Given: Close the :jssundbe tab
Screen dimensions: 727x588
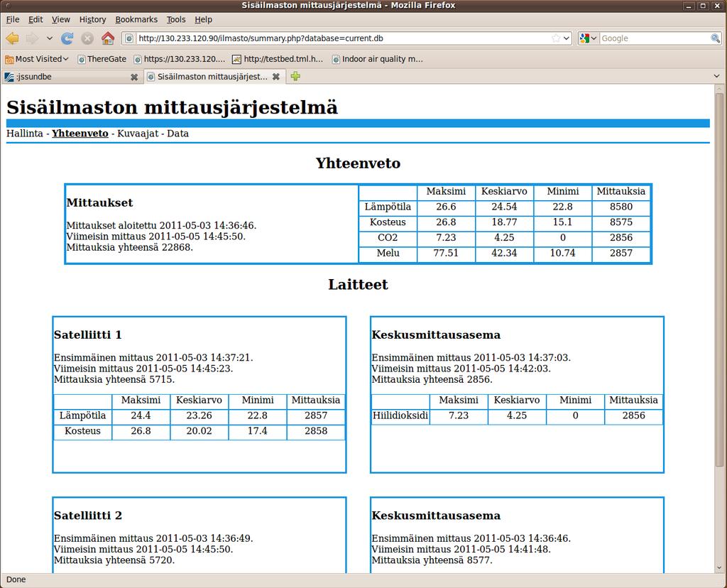Looking at the screenshot, I should (134, 77).
